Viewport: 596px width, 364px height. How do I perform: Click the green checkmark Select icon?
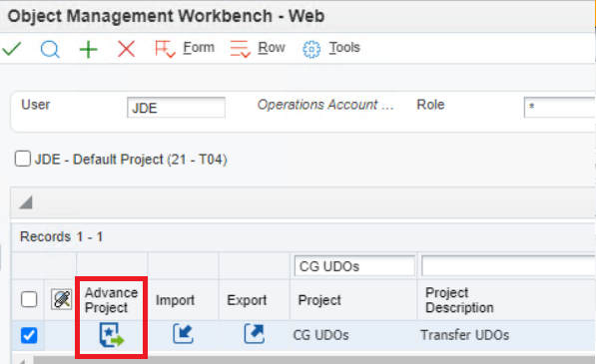tap(11, 49)
